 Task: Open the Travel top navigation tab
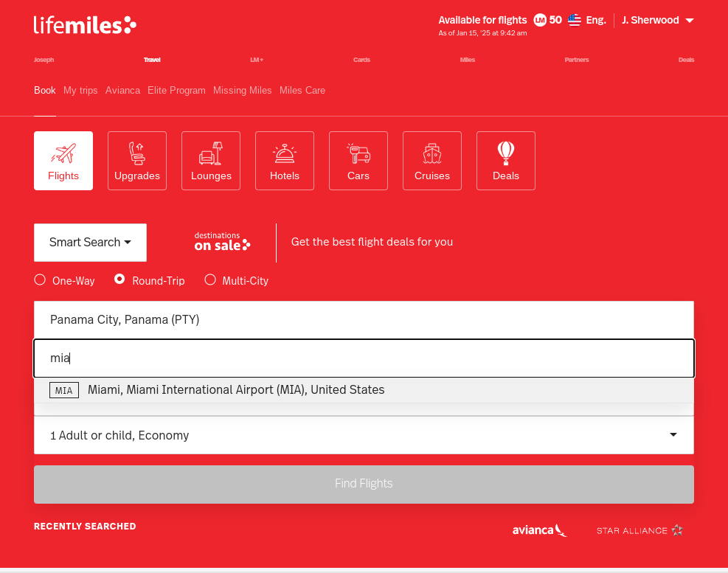tap(152, 60)
